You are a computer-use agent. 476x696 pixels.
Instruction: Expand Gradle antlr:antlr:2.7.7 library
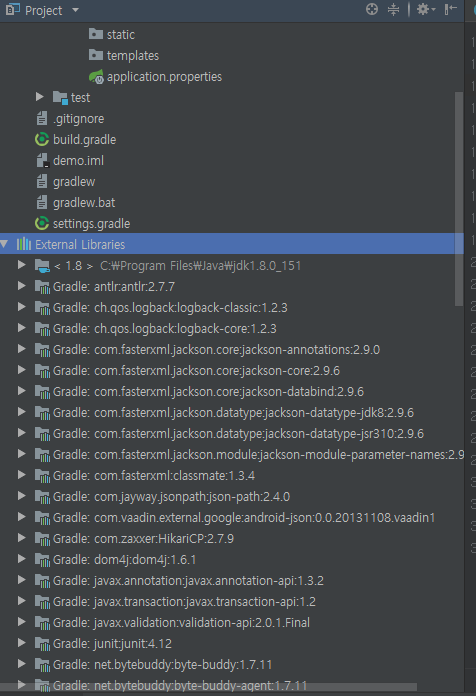tap(21, 286)
